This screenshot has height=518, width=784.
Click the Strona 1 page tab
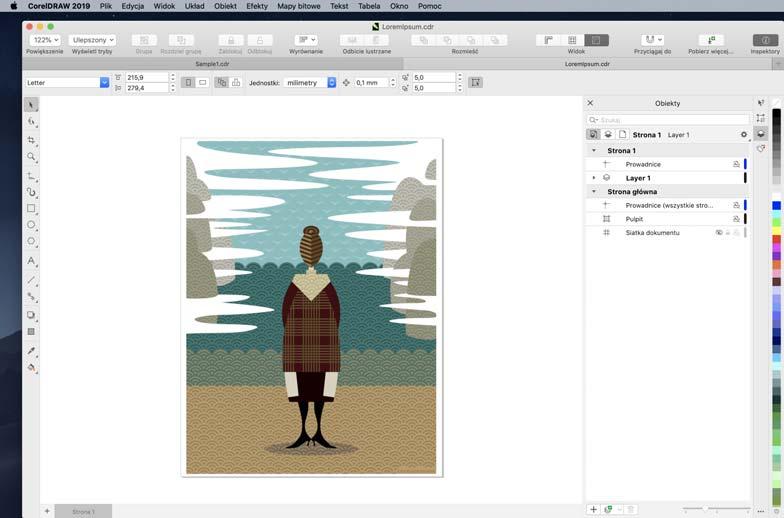coord(83,512)
